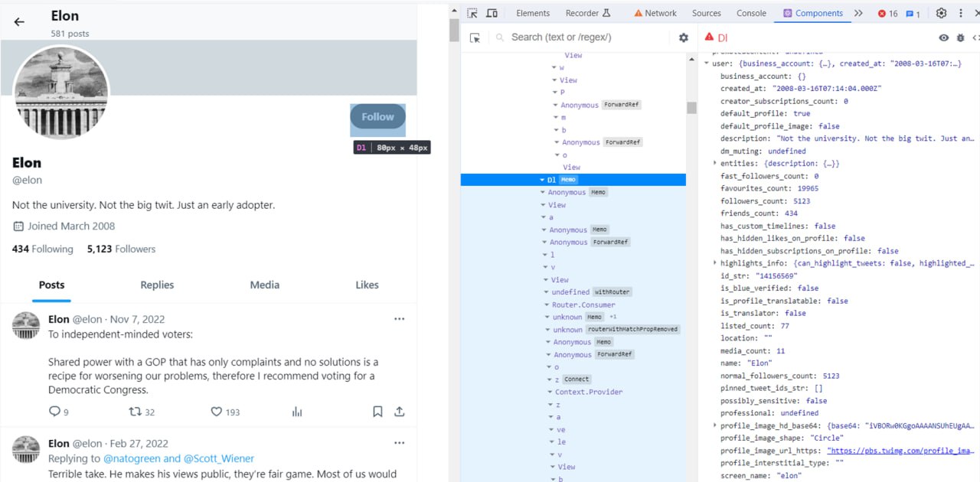Expand the highlights_info property
The image size is (980, 482).
[x=715, y=263]
